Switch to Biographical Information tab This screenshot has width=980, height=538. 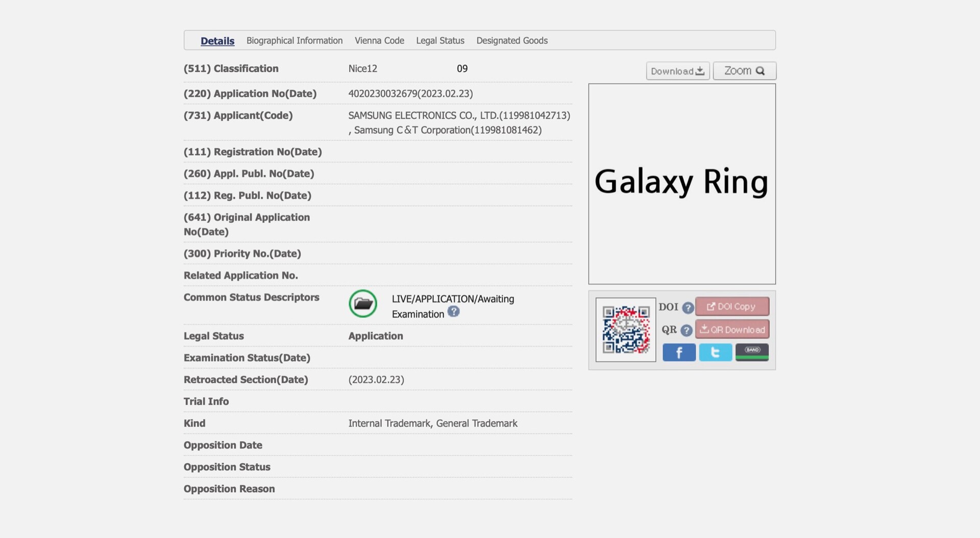(295, 41)
